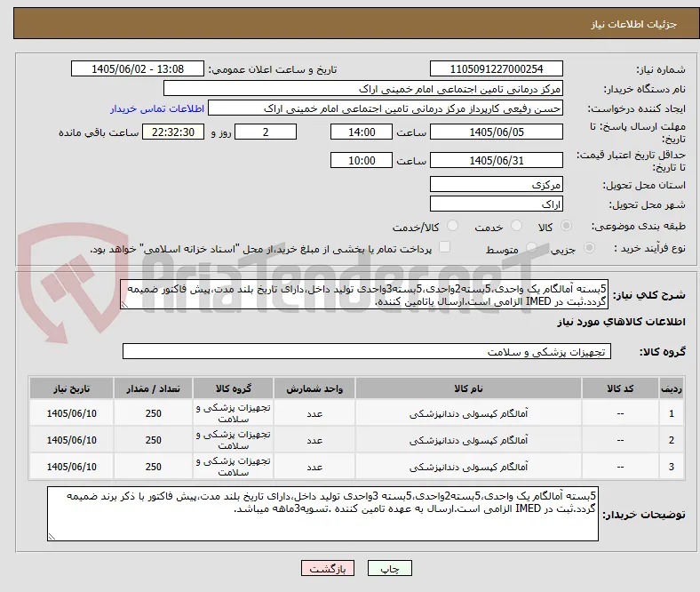Click the جزئیات اطلاعات نیاز header title
The height and width of the screenshot is (592, 700).
click(x=634, y=24)
